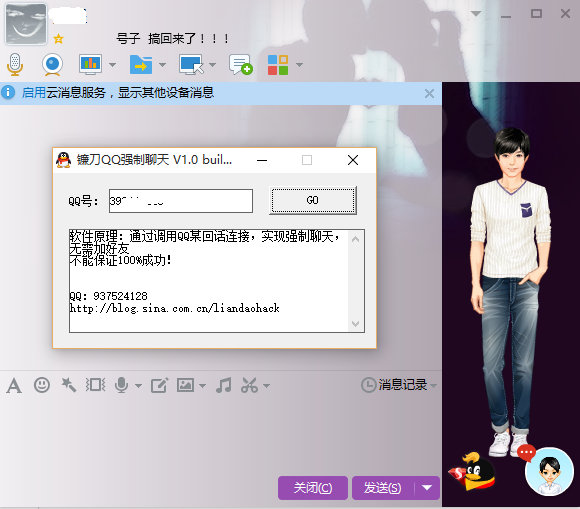Click the screenshot scissors icon
The image size is (580, 509).
coord(249,385)
